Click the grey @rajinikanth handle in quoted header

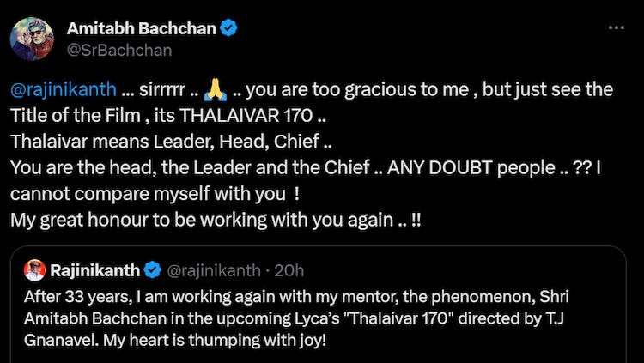click(x=212, y=271)
